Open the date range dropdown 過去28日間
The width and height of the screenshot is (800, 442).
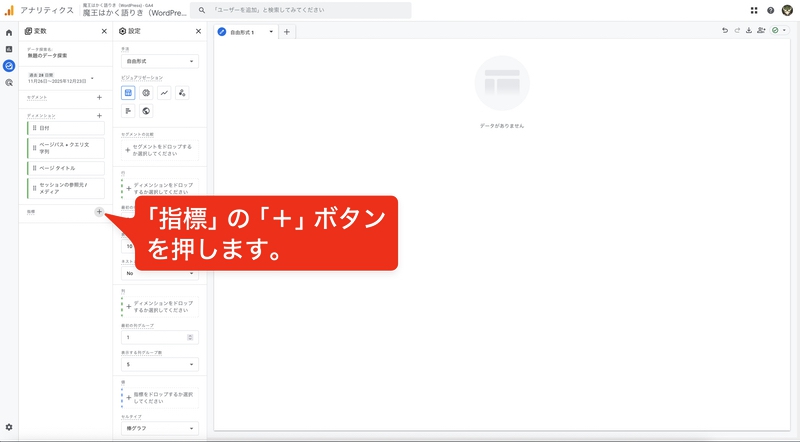pos(61,78)
